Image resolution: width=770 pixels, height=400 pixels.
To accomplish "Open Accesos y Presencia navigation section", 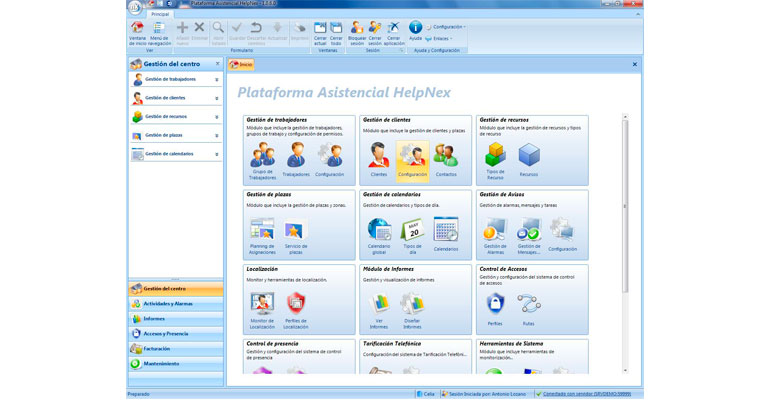I will pos(176,334).
